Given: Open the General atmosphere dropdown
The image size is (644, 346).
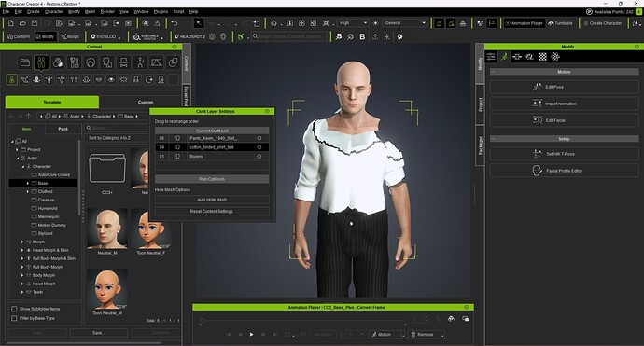Looking at the screenshot, I should [x=405, y=23].
